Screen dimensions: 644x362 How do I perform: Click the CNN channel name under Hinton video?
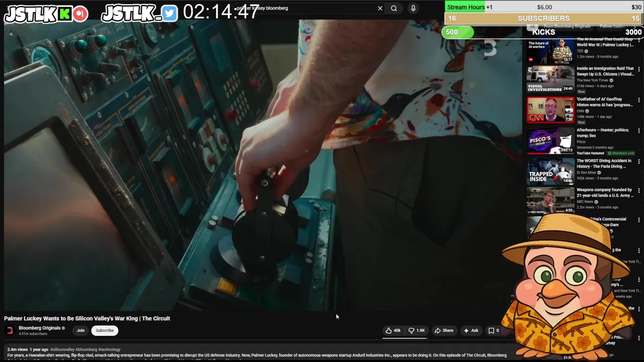point(580,111)
